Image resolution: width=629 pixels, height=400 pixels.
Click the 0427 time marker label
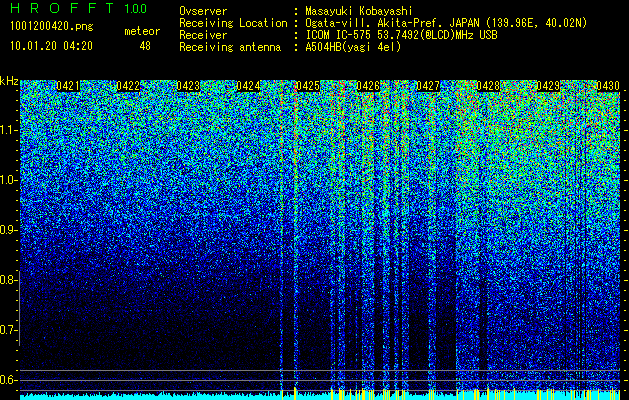pyautogui.click(x=428, y=86)
